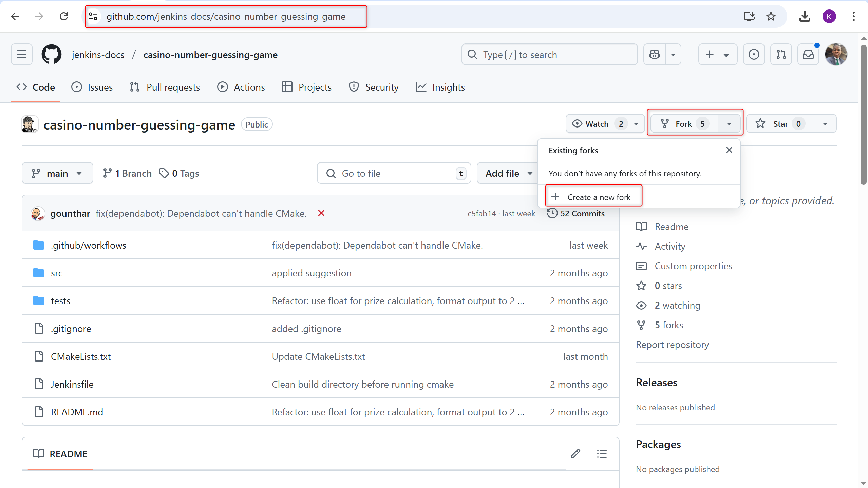Open Report repository link
Image resolution: width=868 pixels, height=488 pixels.
672,345
